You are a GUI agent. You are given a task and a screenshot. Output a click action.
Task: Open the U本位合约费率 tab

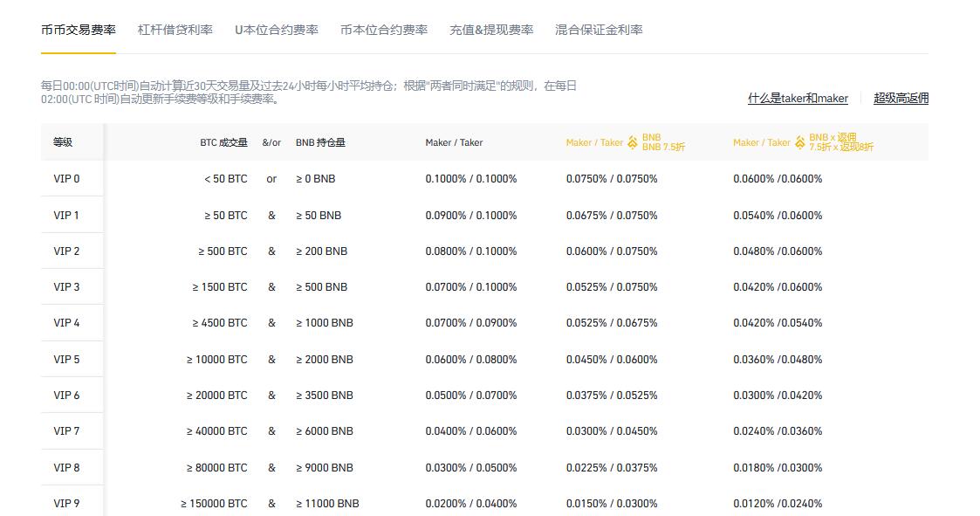coord(277,30)
